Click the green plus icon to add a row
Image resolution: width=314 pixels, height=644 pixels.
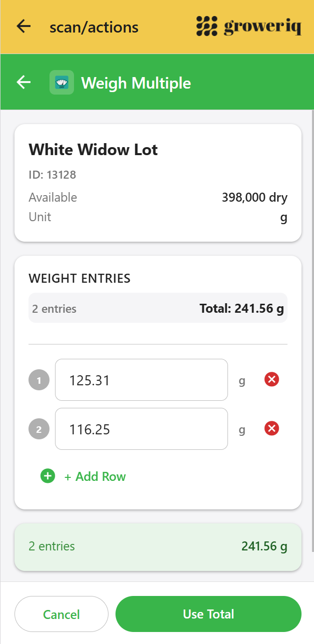coord(47,476)
